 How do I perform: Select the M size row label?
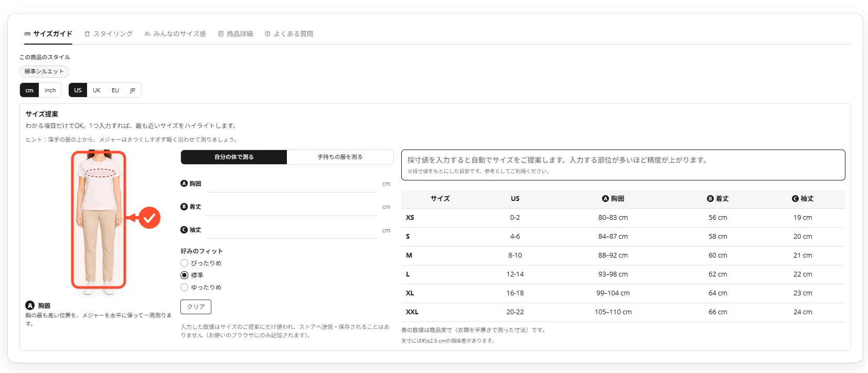[x=409, y=255]
